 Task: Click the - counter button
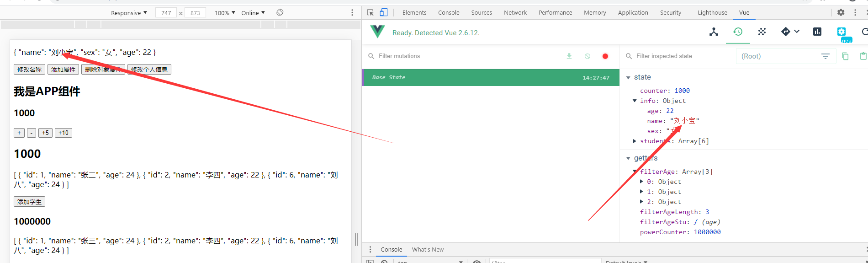click(x=31, y=133)
